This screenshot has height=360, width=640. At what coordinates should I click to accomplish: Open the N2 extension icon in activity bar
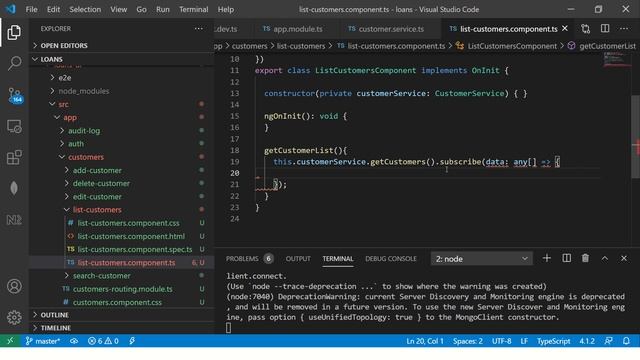pyautogui.click(x=14, y=220)
